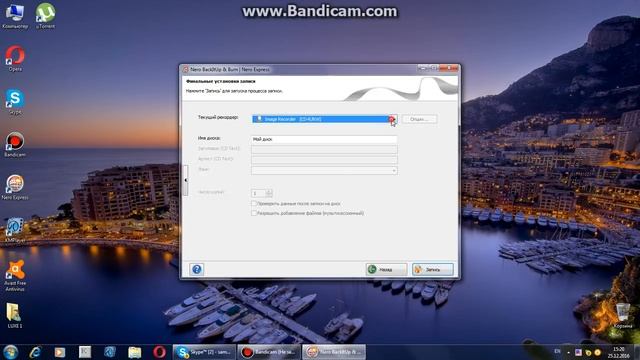This screenshot has height=360, width=640.
Task: Open Skype desktop shortcut
Action: [15, 102]
